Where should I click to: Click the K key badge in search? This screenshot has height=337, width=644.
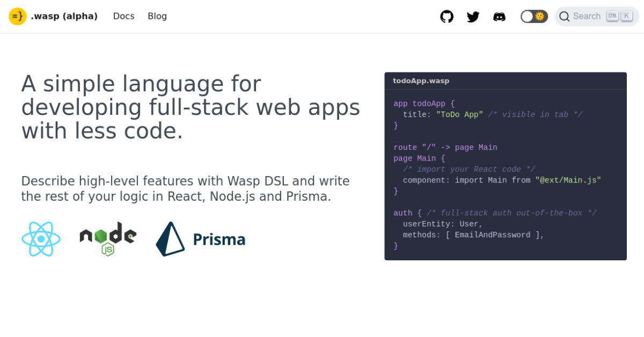(626, 16)
